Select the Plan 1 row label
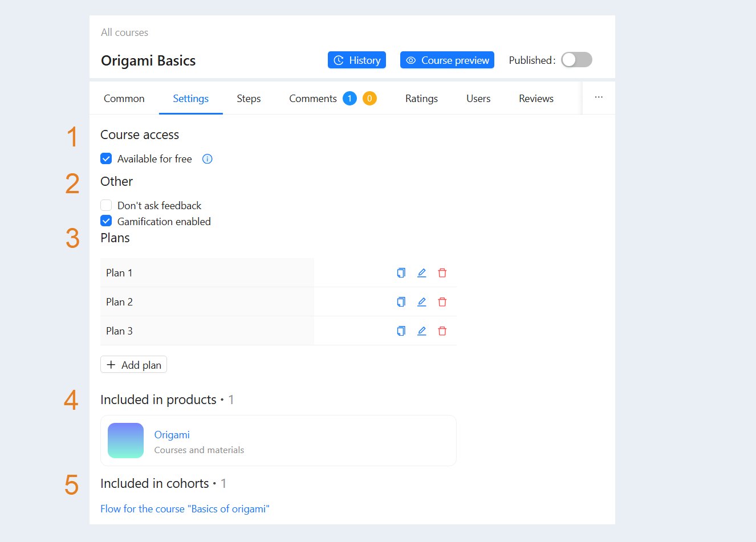This screenshot has height=542, width=756. pyautogui.click(x=119, y=273)
